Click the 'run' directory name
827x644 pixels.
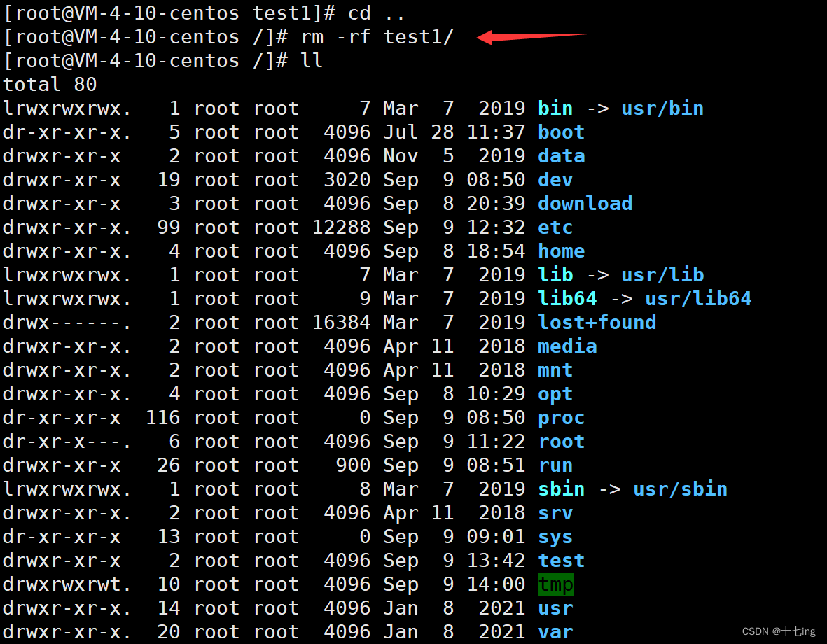[x=555, y=465]
